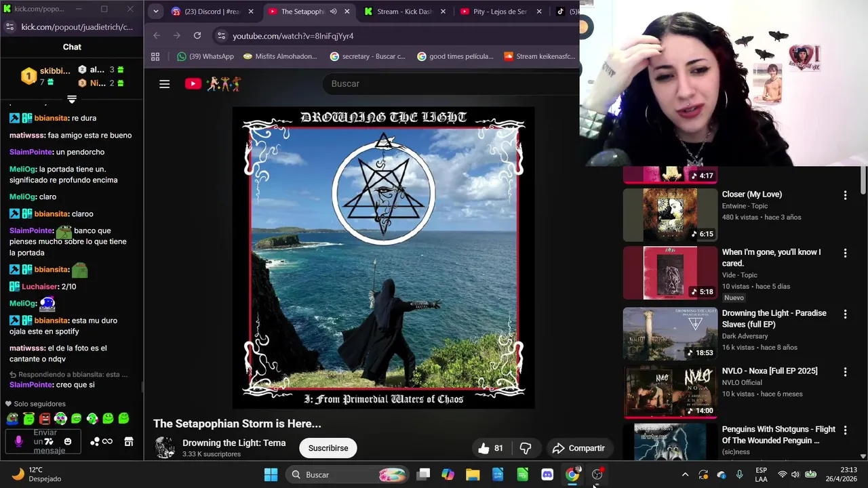
Task: Reload the YouTube page
Action: coord(197,35)
